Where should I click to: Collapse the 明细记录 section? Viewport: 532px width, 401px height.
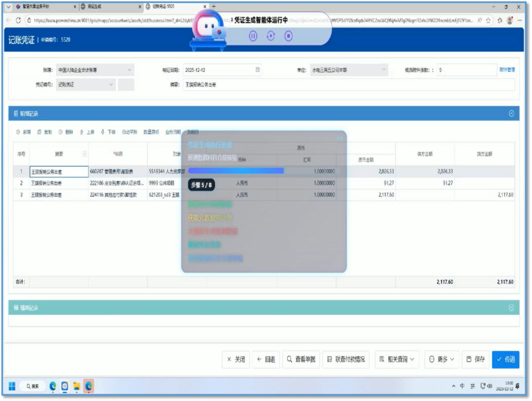[511, 114]
